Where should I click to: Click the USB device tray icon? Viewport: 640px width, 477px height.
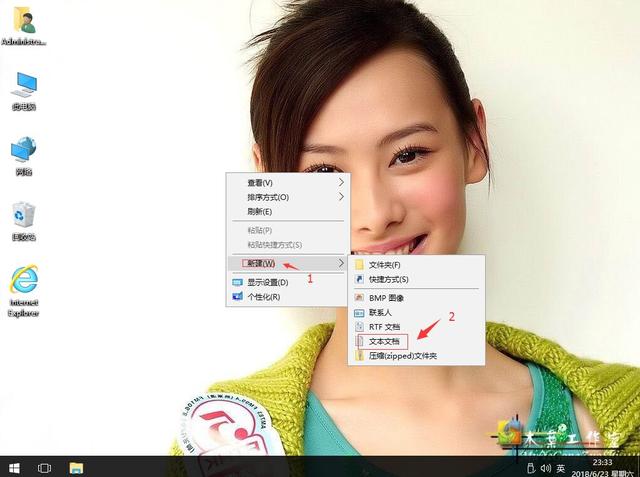[x=531, y=468]
